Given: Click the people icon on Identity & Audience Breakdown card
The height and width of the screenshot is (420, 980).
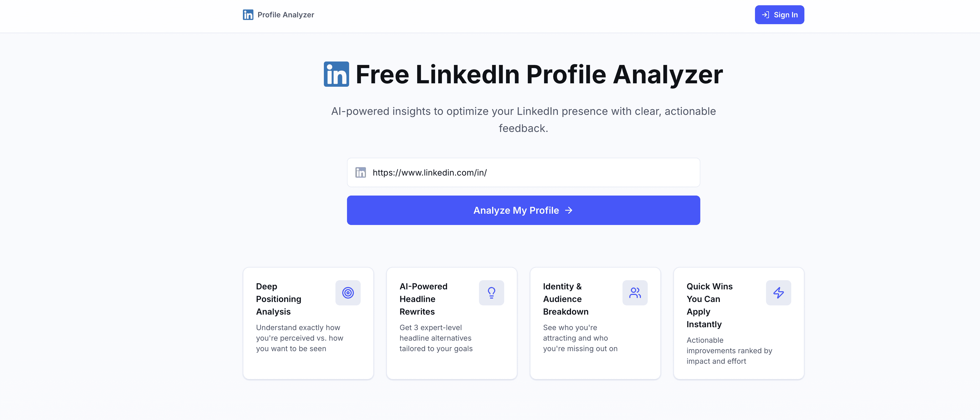Looking at the screenshot, I should 635,293.
